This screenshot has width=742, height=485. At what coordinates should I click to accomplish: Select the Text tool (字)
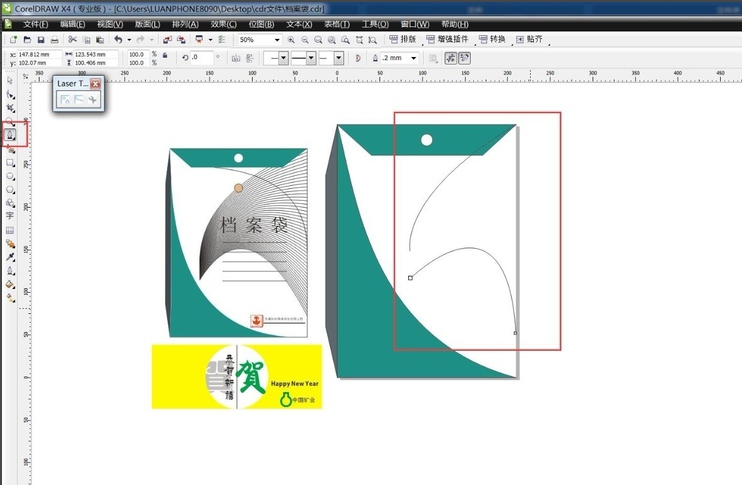pos(10,215)
